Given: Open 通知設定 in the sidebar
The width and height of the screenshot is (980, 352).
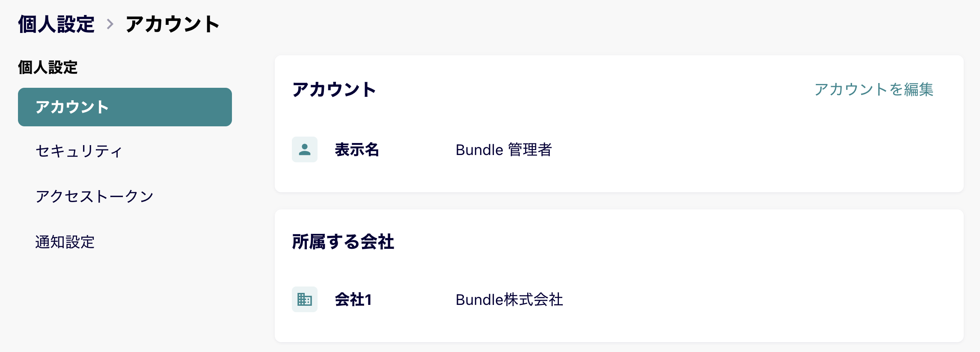Looking at the screenshot, I should (x=65, y=242).
